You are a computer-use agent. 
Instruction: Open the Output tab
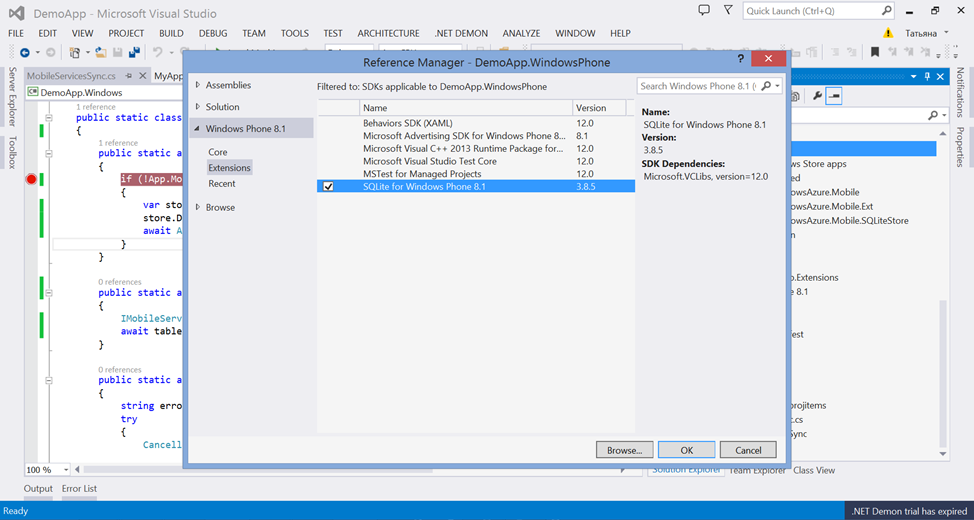coord(39,488)
